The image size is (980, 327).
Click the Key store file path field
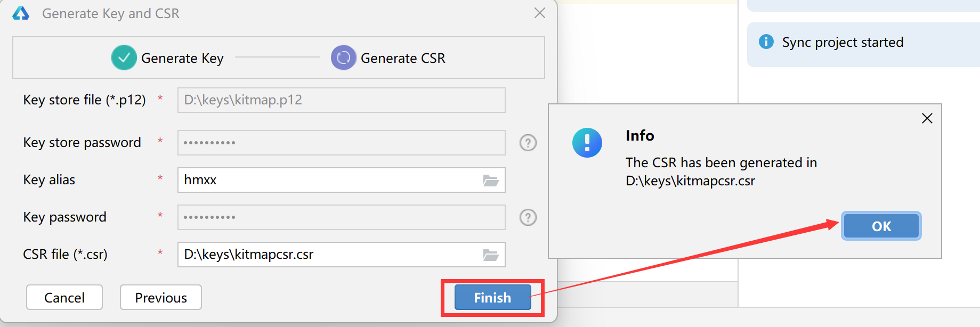342,100
